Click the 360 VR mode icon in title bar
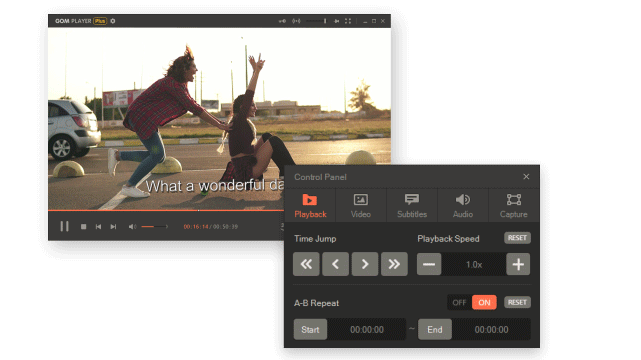The image size is (641, 360). coord(282,21)
